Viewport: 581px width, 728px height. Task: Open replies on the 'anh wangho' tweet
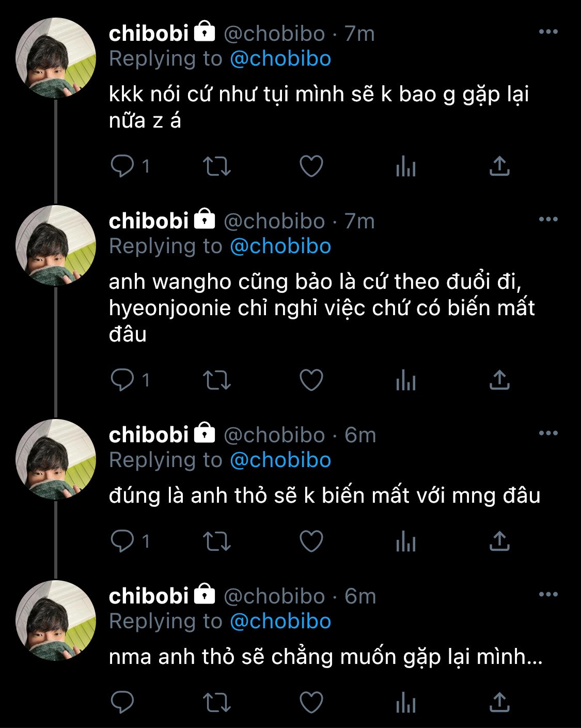point(122,380)
